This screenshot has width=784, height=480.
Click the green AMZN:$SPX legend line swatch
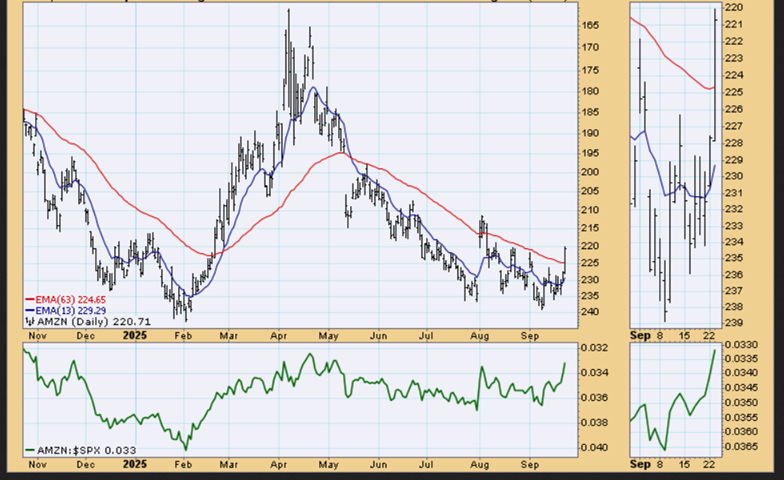coord(30,451)
